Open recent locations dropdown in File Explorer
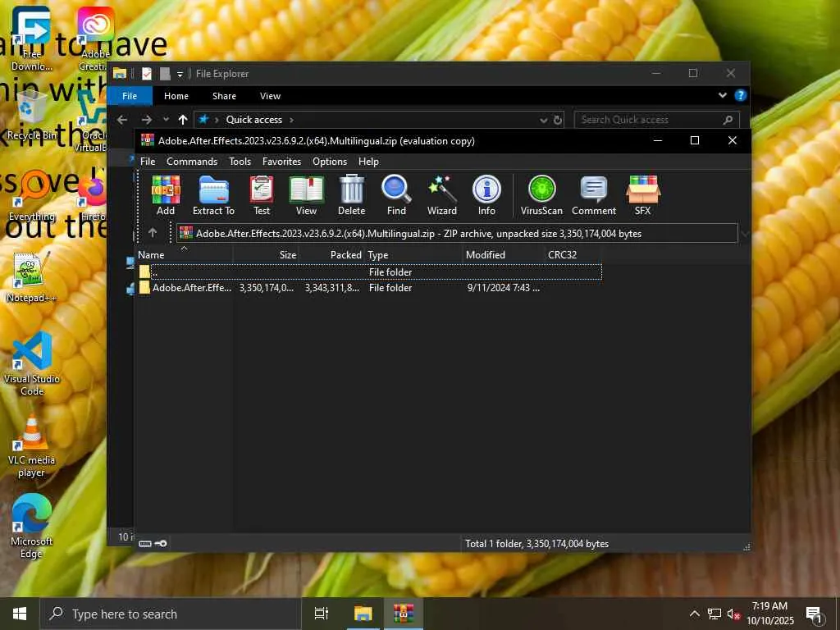840x630 pixels. point(166,120)
